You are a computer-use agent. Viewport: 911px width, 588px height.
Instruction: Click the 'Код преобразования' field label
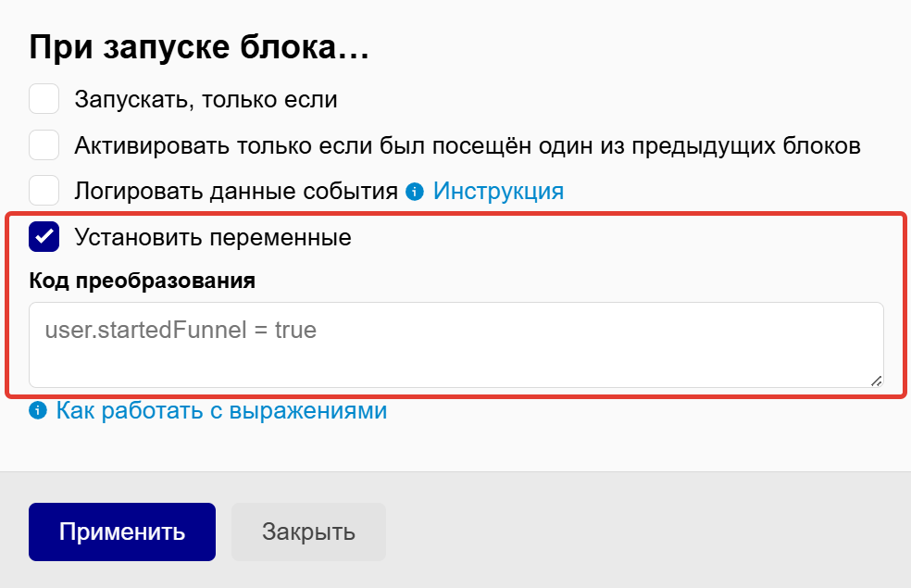pyautogui.click(x=143, y=281)
